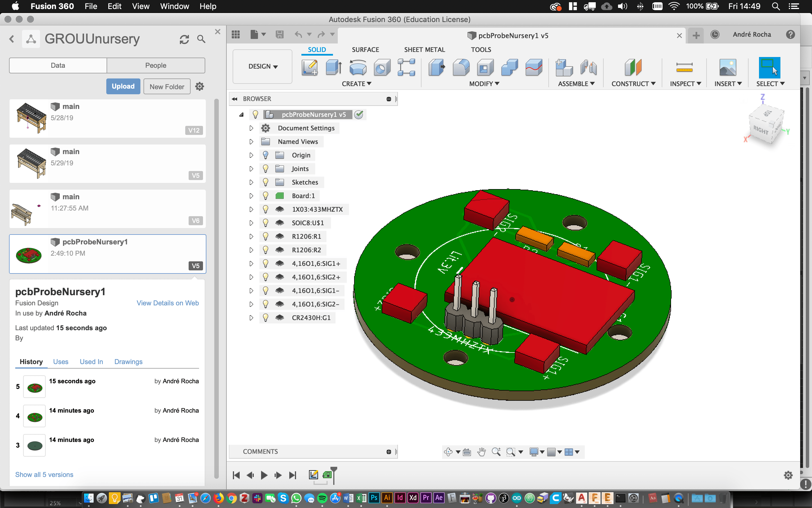
Task: Hide the SOIC8:U$1 component
Action: tap(265, 223)
